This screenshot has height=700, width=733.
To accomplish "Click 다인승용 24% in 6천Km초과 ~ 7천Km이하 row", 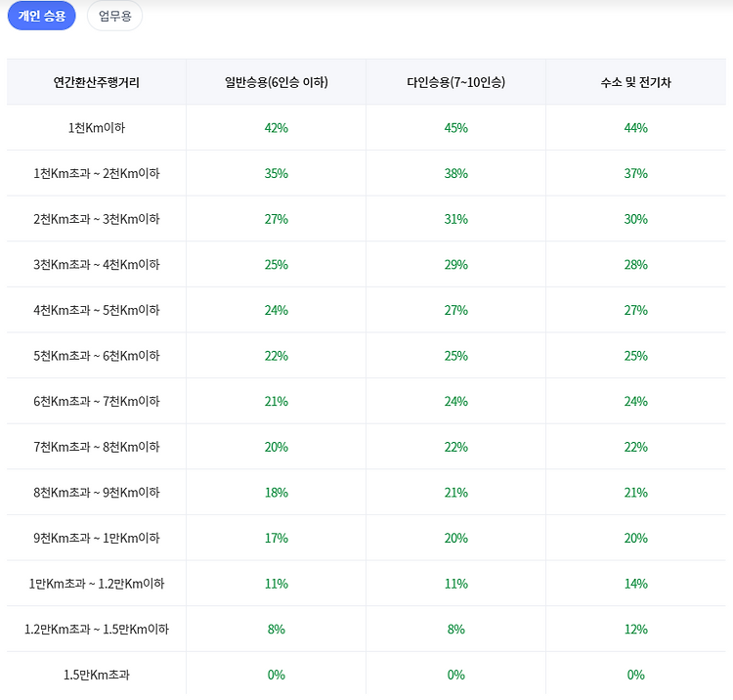I will 455,401.
